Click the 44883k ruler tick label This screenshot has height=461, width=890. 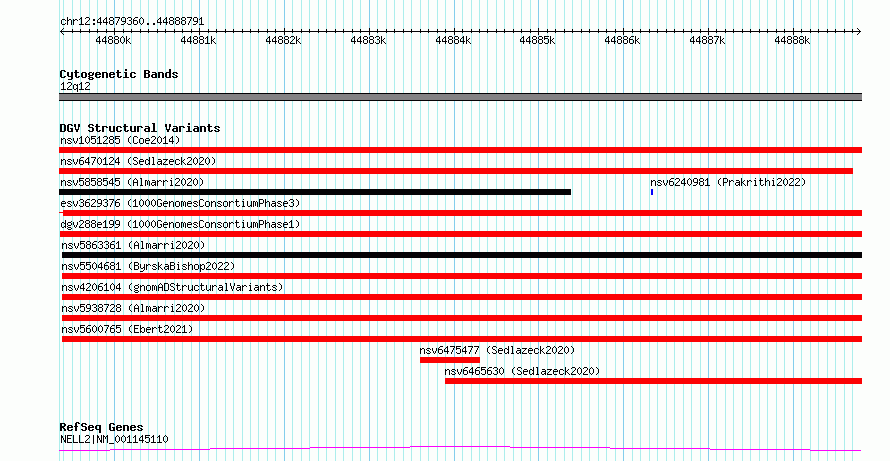click(368, 41)
